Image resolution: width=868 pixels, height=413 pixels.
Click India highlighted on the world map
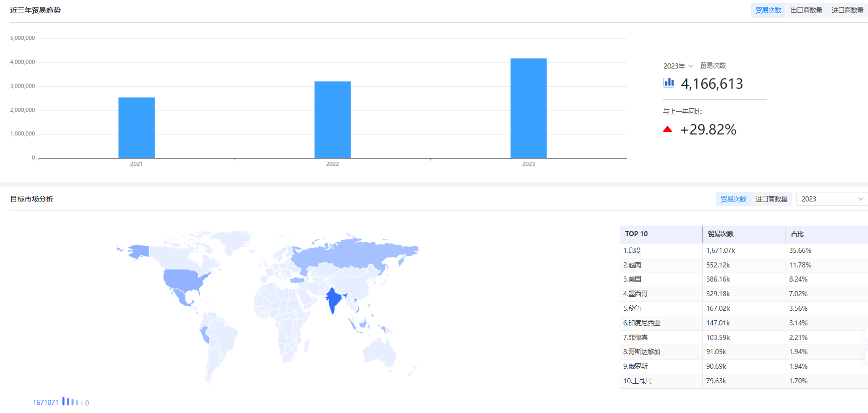[333, 300]
